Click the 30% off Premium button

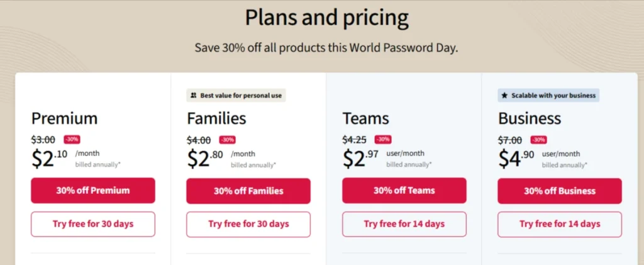(93, 191)
